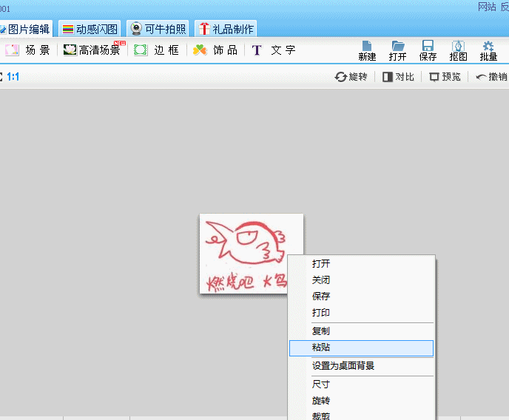The image size is (509, 420).
Task: Toggle the 对比 compare view
Action: coord(398,77)
